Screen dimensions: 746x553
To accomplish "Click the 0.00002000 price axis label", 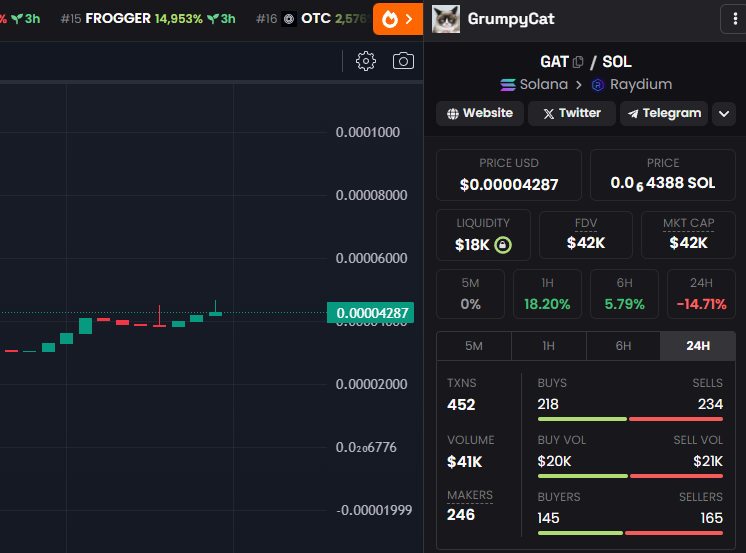I will 372,384.
